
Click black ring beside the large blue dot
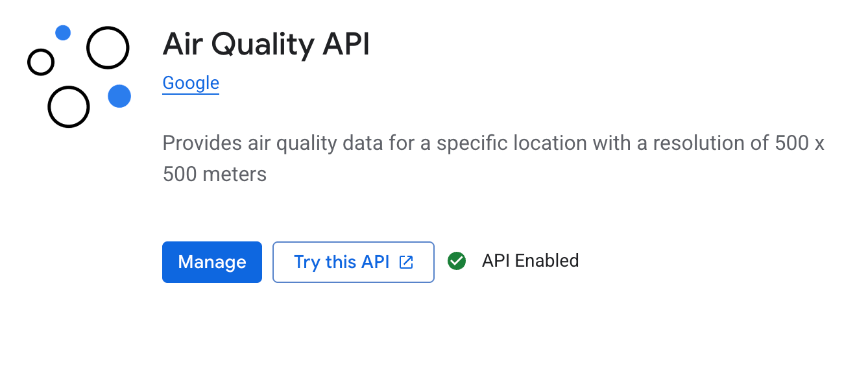point(68,106)
